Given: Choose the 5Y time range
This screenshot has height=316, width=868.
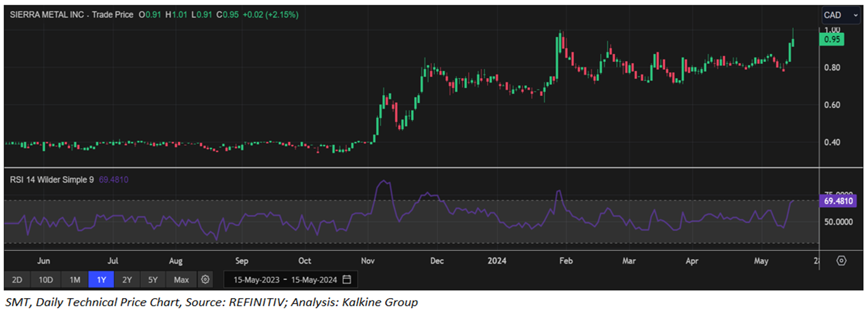Looking at the screenshot, I should point(153,280).
